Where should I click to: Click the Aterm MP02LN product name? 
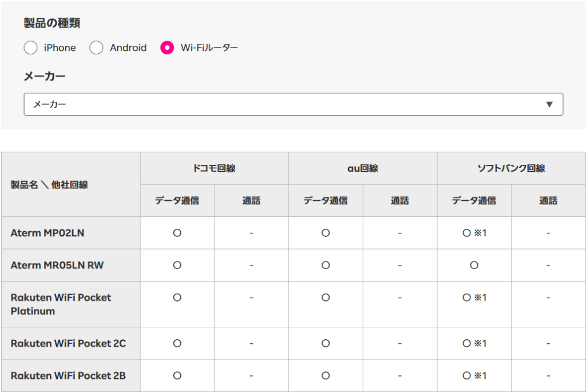coord(47,233)
